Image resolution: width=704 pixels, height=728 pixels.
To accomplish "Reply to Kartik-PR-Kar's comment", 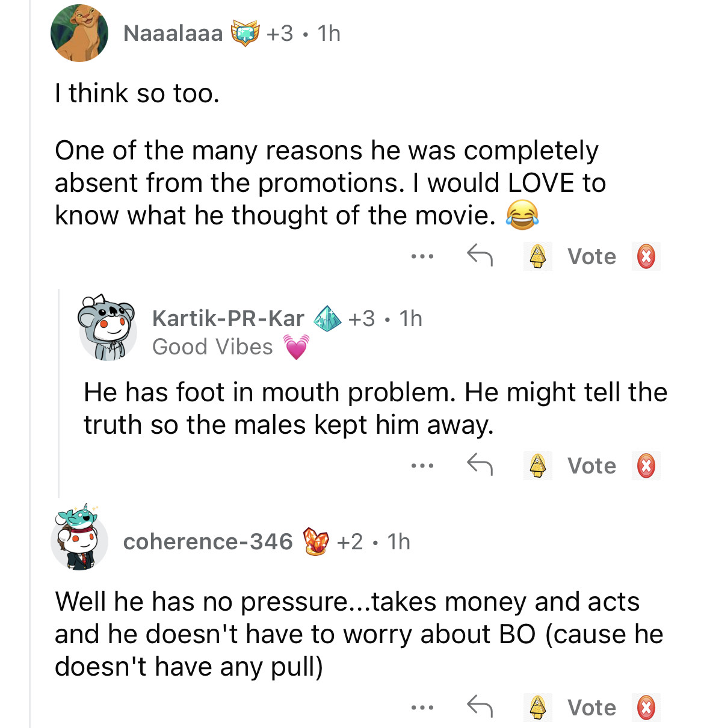I will pyautogui.click(x=480, y=464).
